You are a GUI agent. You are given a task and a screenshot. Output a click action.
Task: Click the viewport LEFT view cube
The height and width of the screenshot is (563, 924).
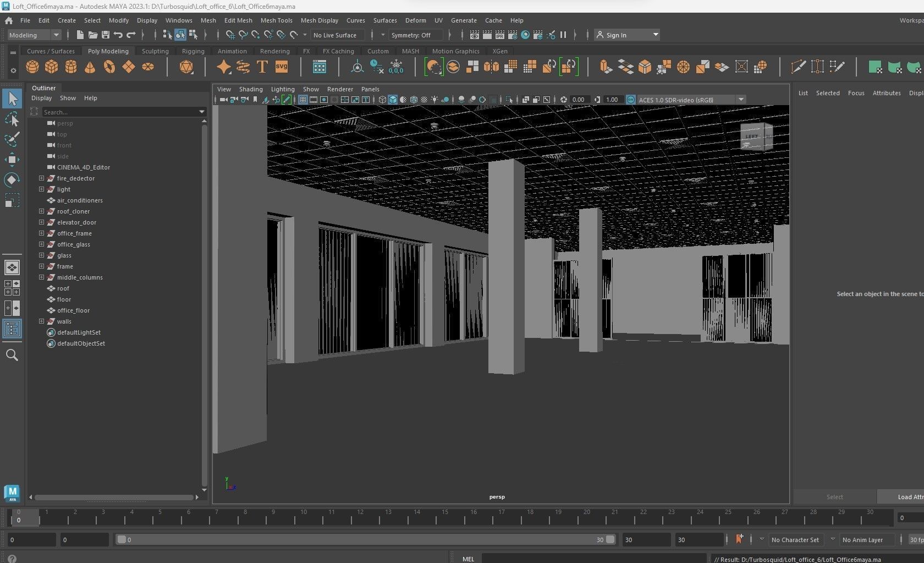tap(757, 136)
